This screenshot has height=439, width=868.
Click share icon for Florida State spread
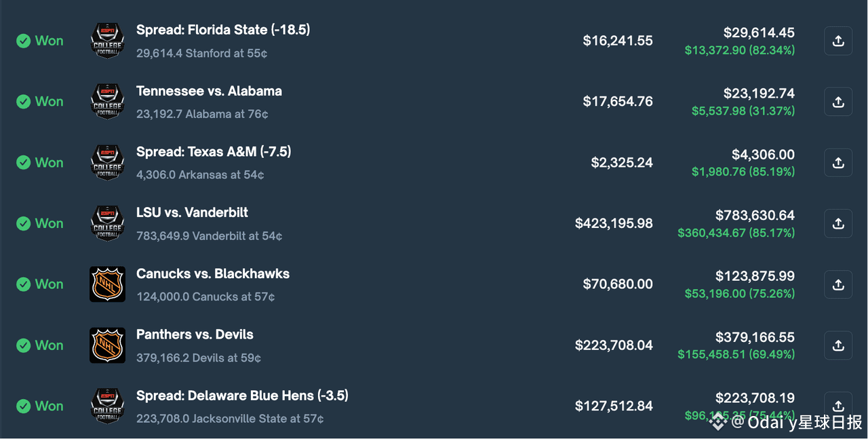pyautogui.click(x=838, y=41)
